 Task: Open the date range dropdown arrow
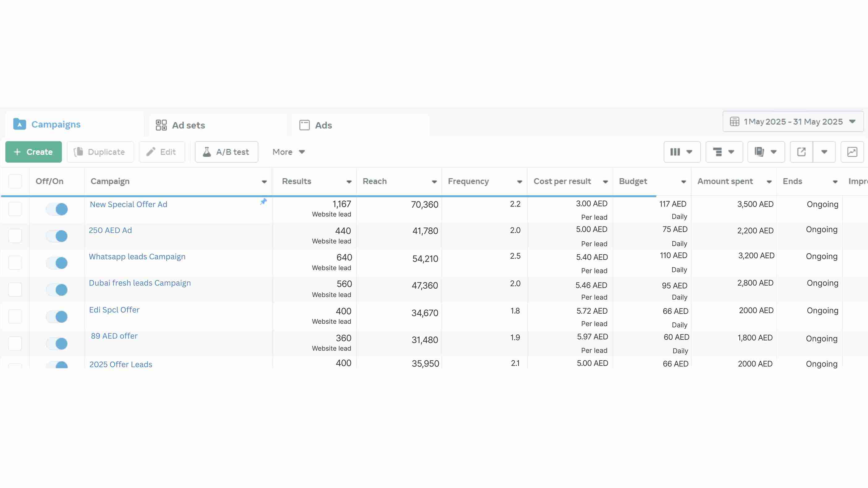tap(853, 121)
